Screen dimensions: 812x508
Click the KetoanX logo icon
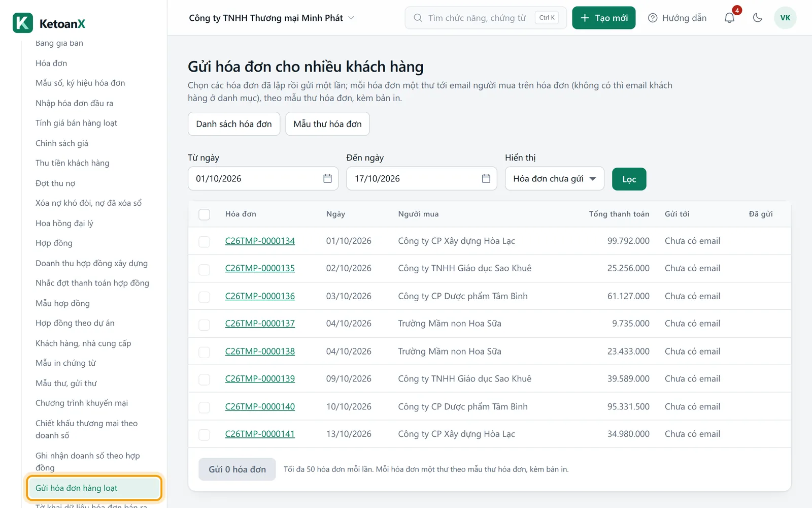click(23, 23)
